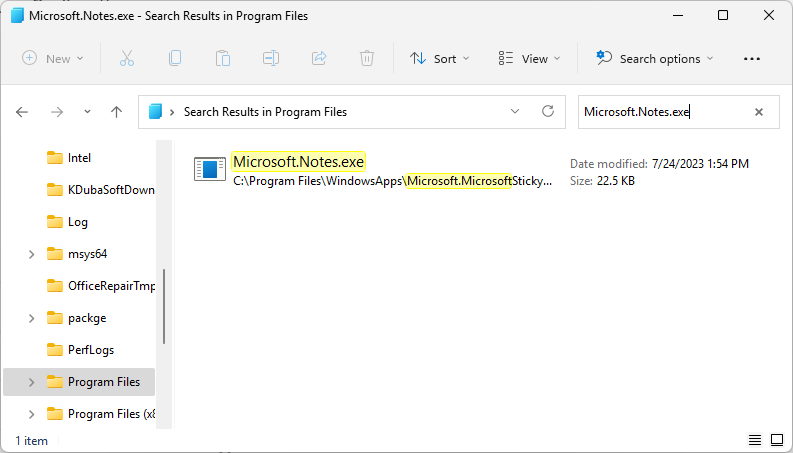Image resolution: width=793 pixels, height=453 pixels.
Task: Click the Rename icon in toolbar
Action: [271, 59]
